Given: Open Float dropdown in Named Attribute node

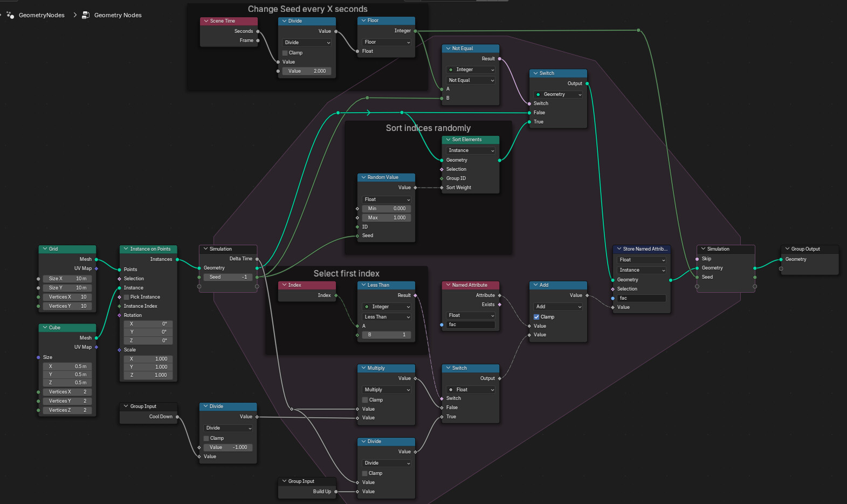Looking at the screenshot, I should (x=471, y=315).
